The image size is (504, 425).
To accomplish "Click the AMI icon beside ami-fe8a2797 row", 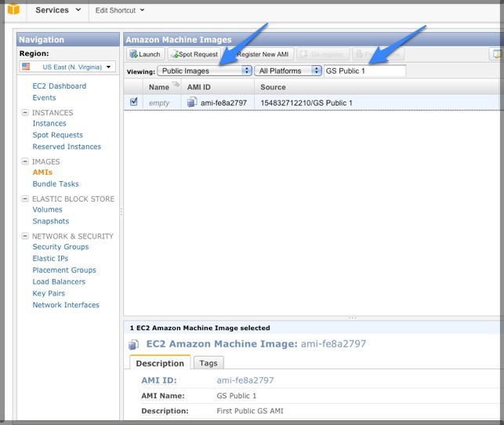I will [x=192, y=103].
